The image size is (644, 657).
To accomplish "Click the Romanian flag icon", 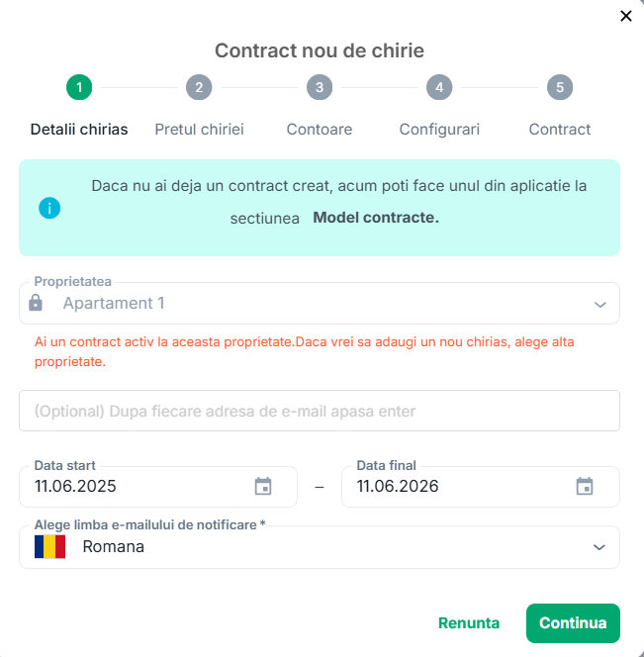I will tap(49, 546).
